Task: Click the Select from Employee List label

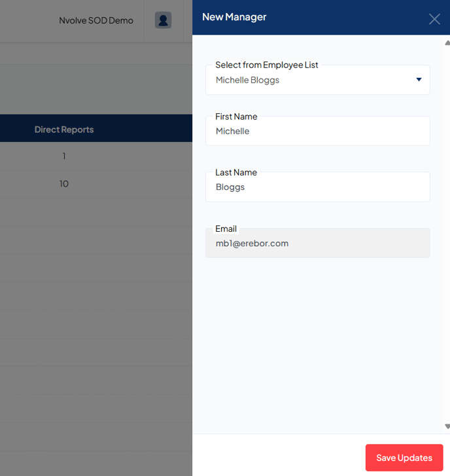Action: pos(267,65)
